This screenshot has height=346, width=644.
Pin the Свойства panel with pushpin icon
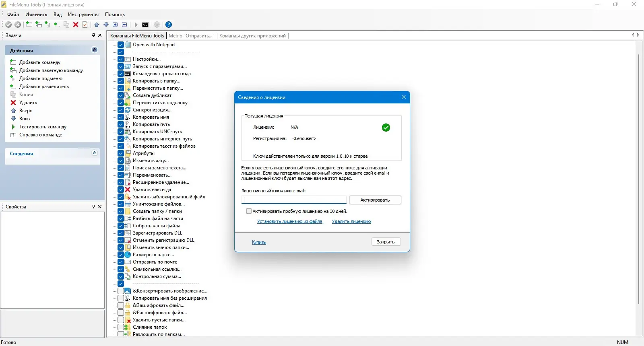(93, 206)
